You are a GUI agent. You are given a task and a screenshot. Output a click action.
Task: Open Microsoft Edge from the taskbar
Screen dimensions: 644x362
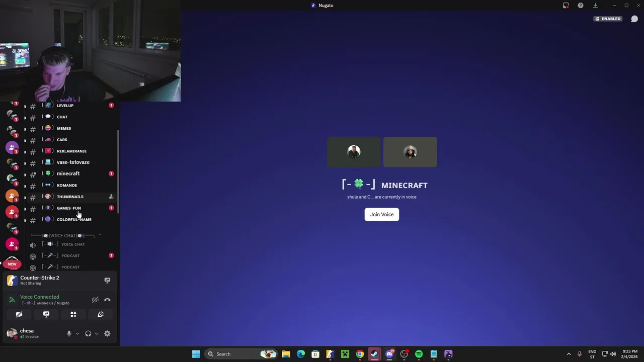tap(301, 354)
